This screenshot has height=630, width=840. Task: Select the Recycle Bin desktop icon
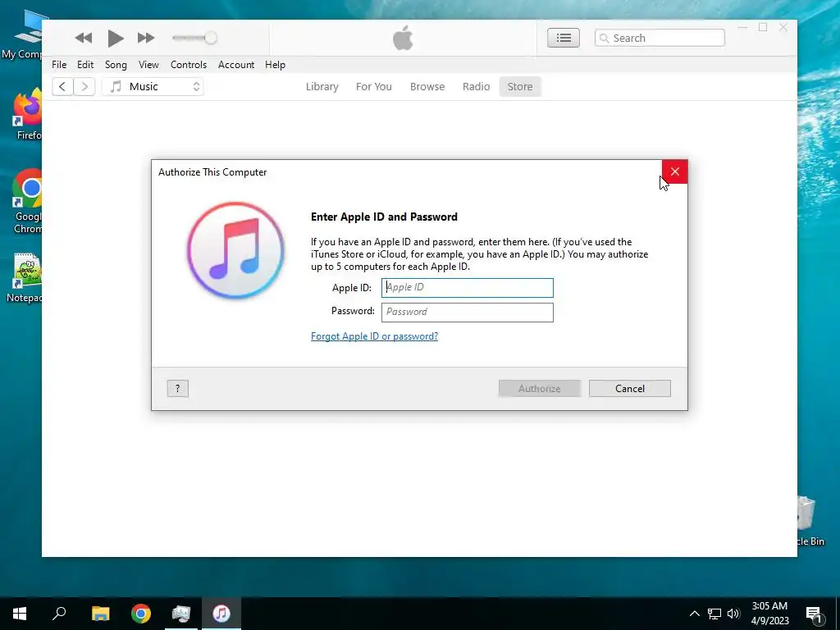coord(809,521)
